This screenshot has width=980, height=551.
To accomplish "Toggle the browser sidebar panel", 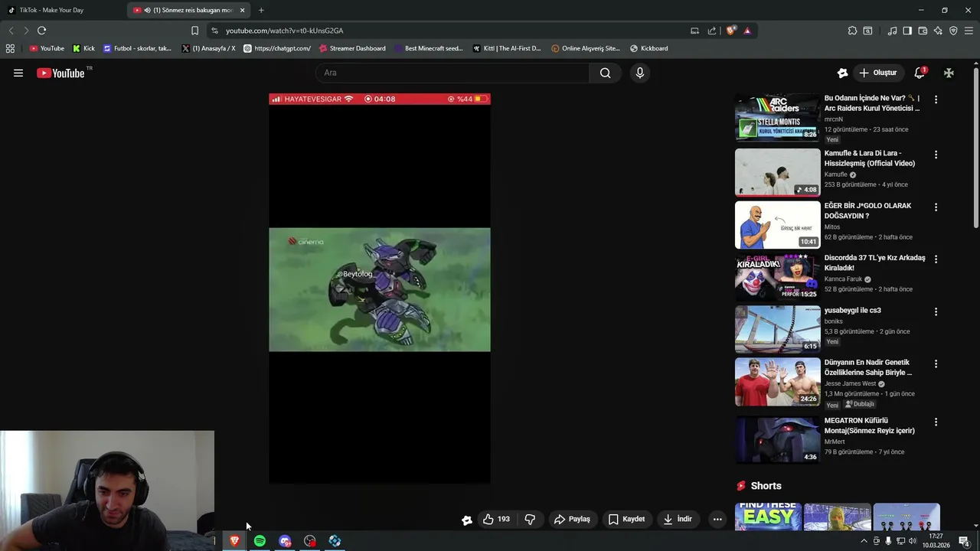I will coord(907,31).
